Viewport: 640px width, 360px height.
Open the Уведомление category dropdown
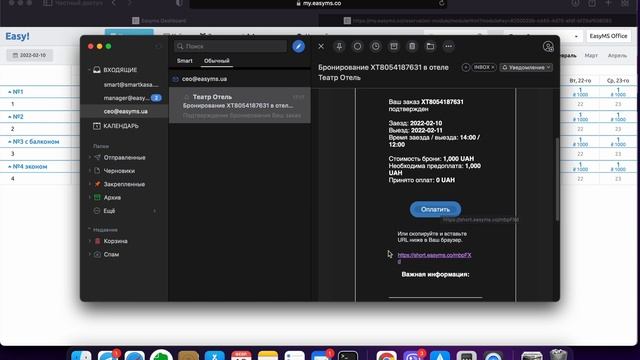pyautogui.click(x=526, y=67)
